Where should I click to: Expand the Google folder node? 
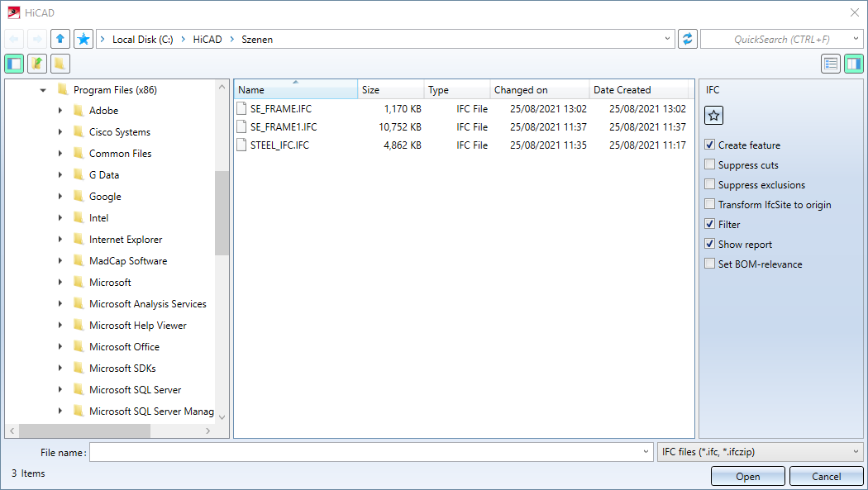[x=60, y=197]
